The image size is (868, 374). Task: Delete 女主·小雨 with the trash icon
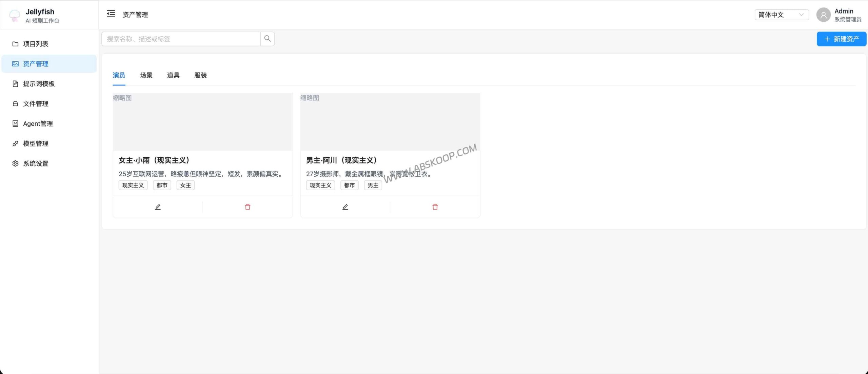248,206
